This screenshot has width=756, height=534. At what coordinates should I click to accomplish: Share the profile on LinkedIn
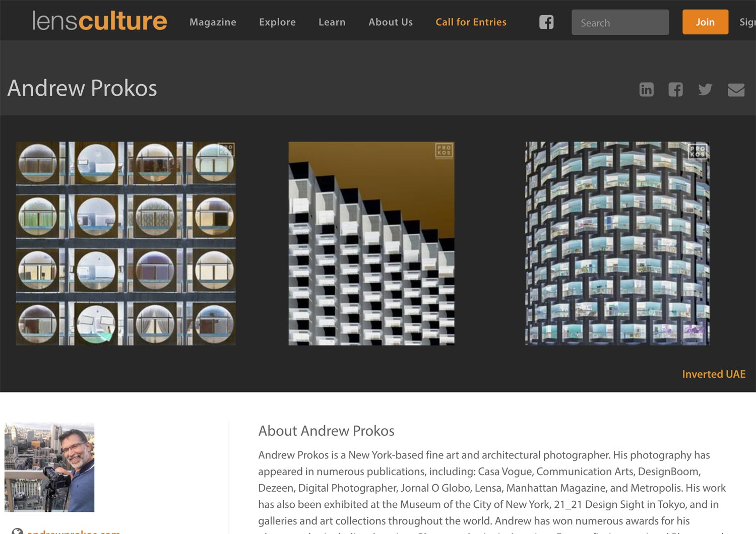point(646,89)
